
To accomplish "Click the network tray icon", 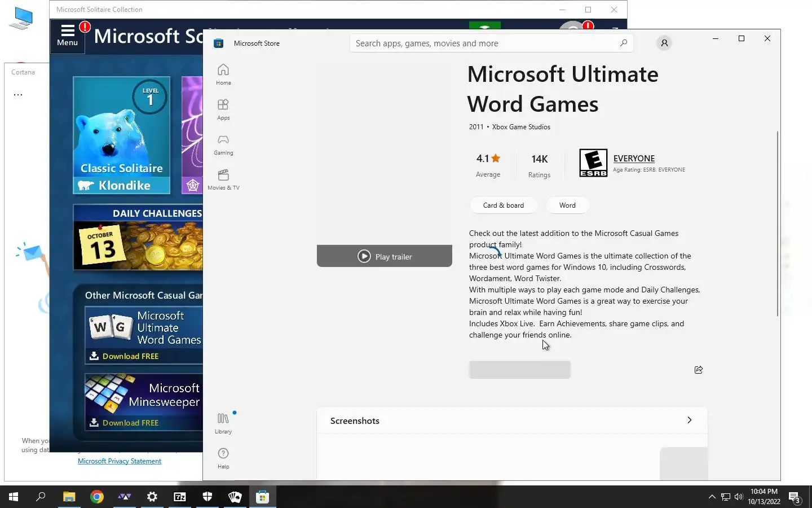I will point(726,497).
